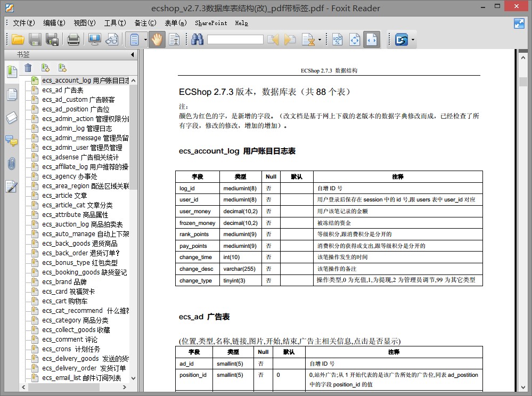532x396 pixels.
Task: Click the Fit Page icon
Action: point(355,40)
